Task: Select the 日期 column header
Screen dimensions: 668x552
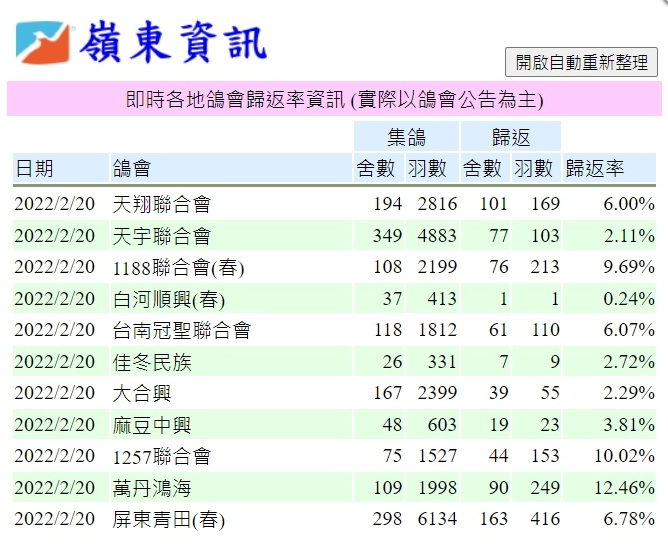Action: 34,169
